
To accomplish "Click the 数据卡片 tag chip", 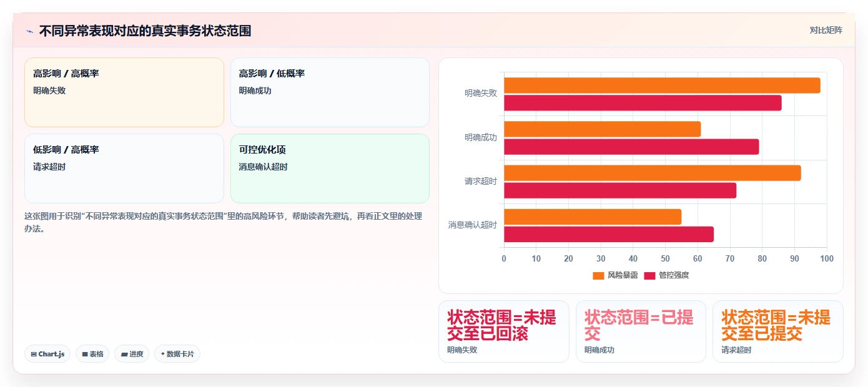I will pos(177,354).
